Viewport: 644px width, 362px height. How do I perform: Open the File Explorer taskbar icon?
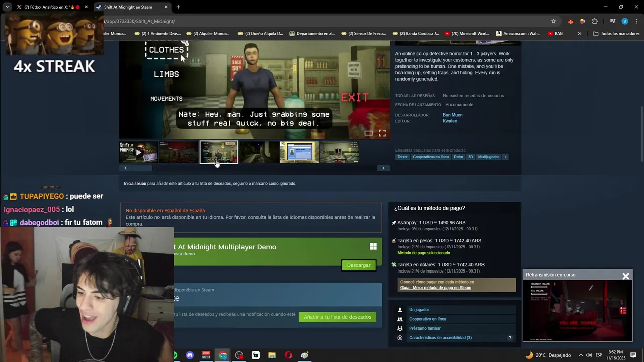[x=272, y=355]
